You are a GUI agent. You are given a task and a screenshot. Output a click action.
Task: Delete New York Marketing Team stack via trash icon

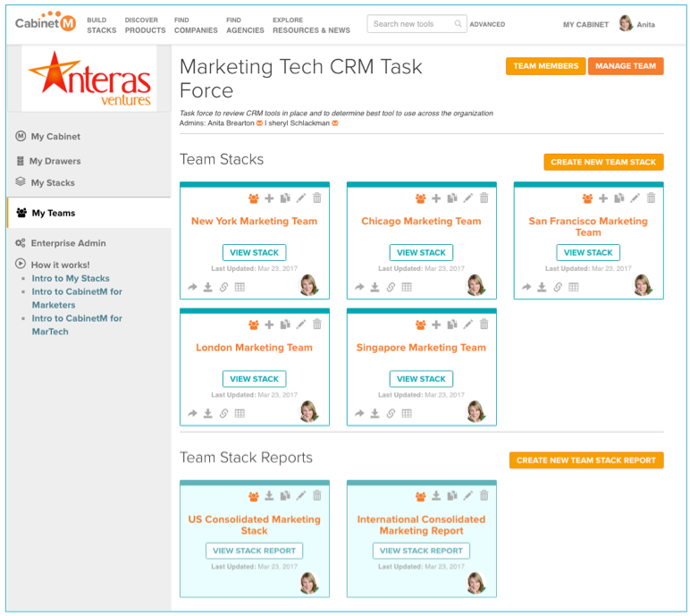click(x=316, y=198)
